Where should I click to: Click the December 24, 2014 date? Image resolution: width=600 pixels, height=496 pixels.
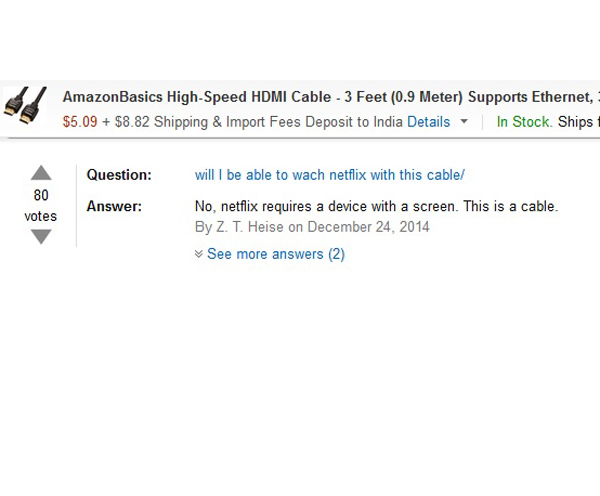click(368, 227)
